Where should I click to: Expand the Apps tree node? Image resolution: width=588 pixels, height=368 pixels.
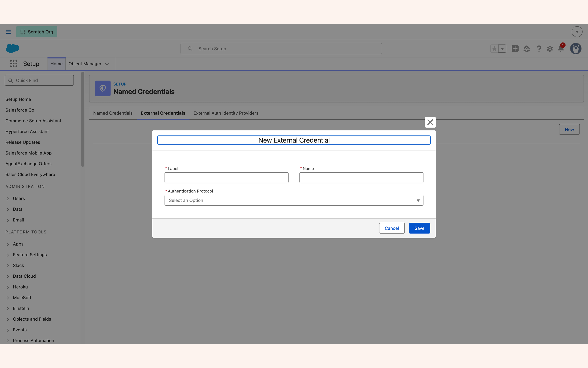point(8,244)
